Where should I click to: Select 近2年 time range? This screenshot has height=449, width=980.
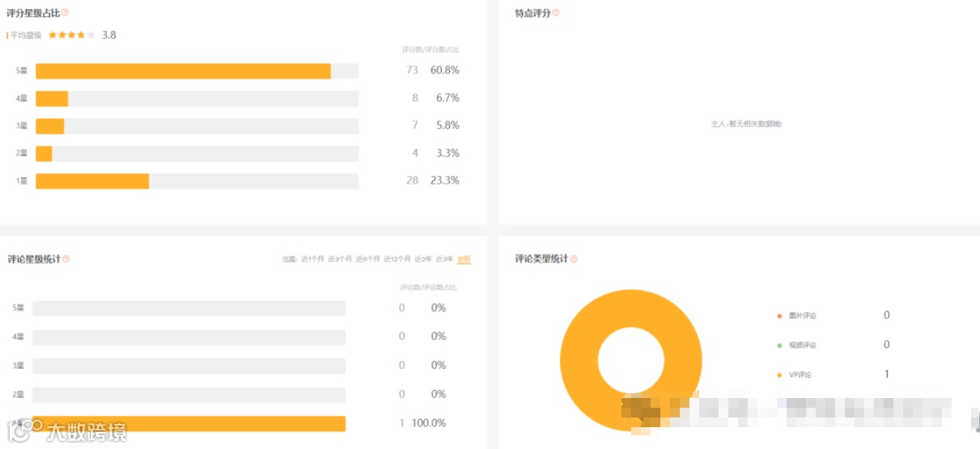[422, 260]
